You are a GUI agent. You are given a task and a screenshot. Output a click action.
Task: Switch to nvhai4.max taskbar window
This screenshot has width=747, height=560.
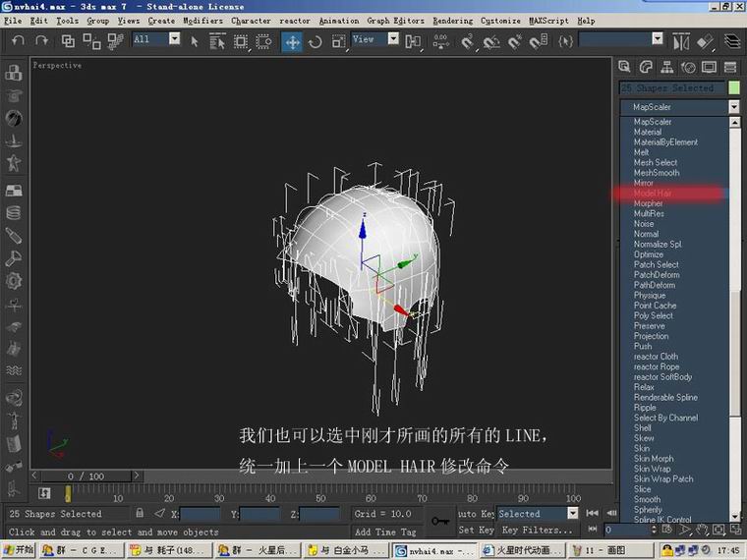click(x=433, y=550)
